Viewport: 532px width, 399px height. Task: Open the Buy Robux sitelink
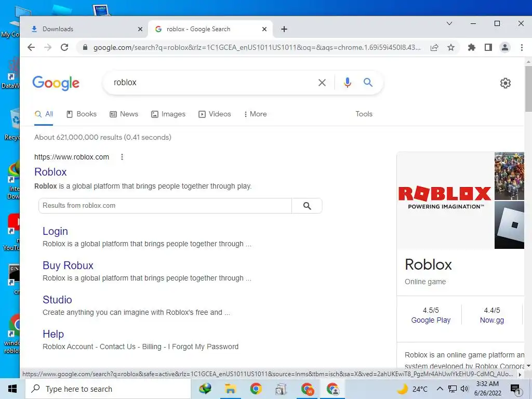(68, 265)
